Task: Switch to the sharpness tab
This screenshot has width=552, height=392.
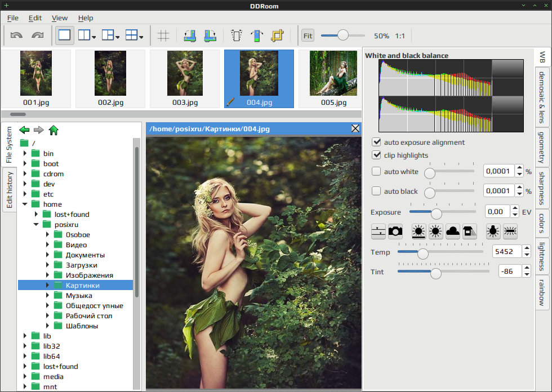Action: click(542, 188)
